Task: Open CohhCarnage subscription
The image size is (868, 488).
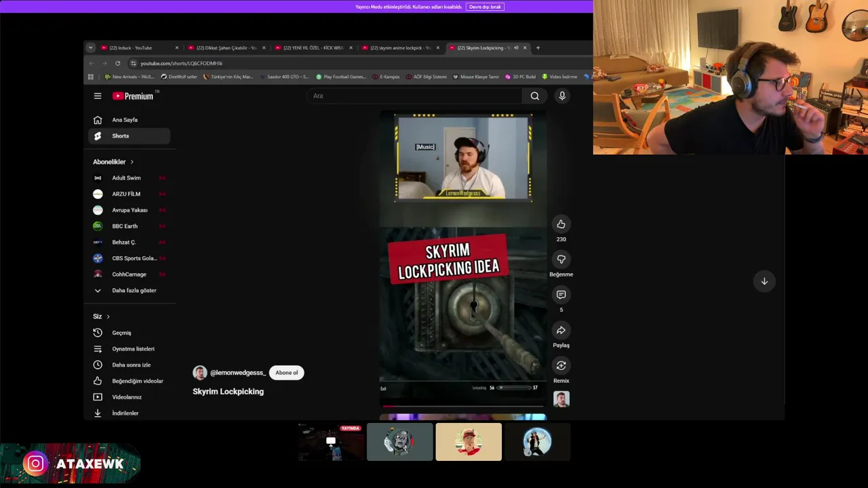Action: (x=129, y=274)
